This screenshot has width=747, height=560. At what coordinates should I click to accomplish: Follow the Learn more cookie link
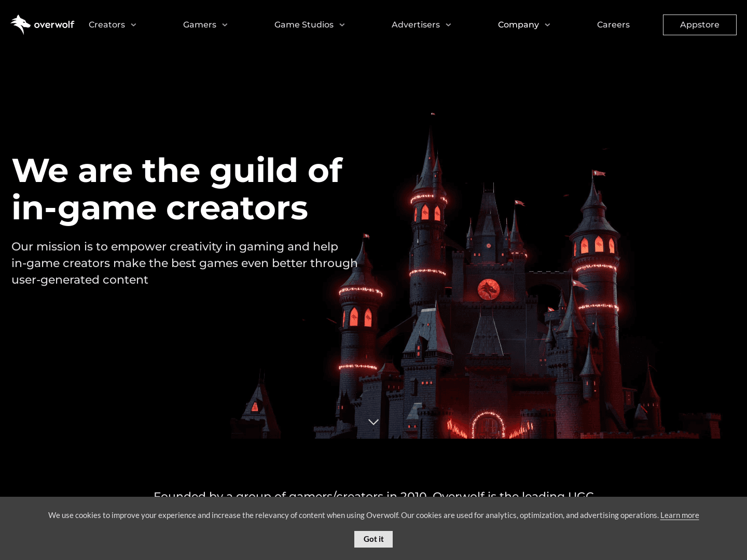[x=680, y=515]
